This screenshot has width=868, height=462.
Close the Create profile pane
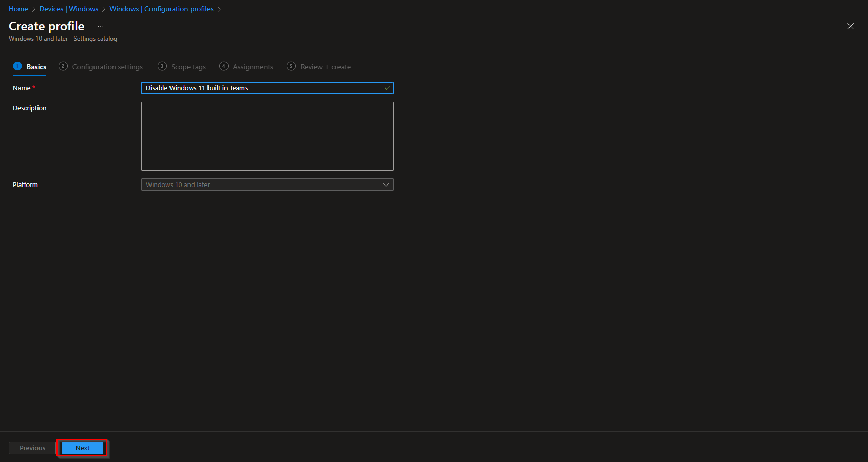click(851, 26)
